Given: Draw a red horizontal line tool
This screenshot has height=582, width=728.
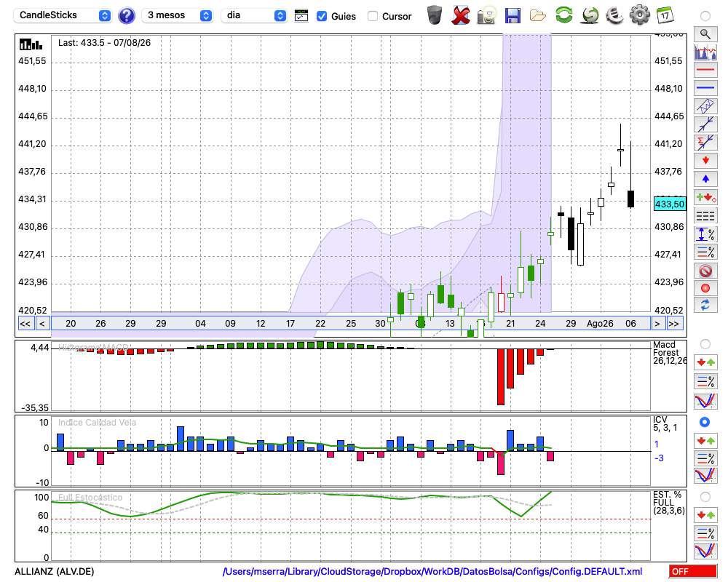Looking at the screenshot, I should click(705, 70).
